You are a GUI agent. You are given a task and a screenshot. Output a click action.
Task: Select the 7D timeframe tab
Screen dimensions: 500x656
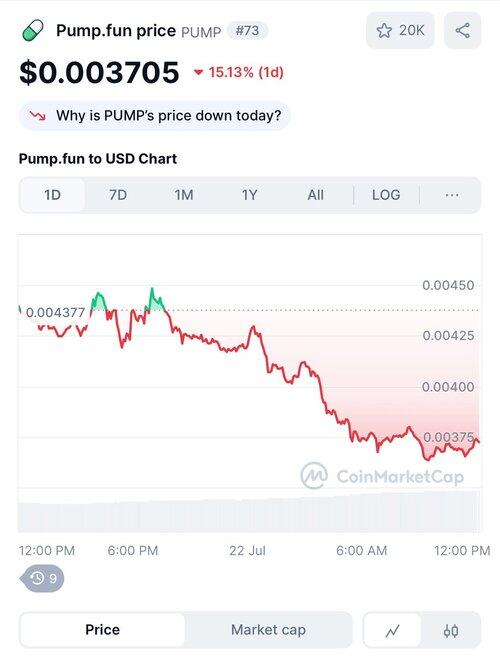pos(118,195)
